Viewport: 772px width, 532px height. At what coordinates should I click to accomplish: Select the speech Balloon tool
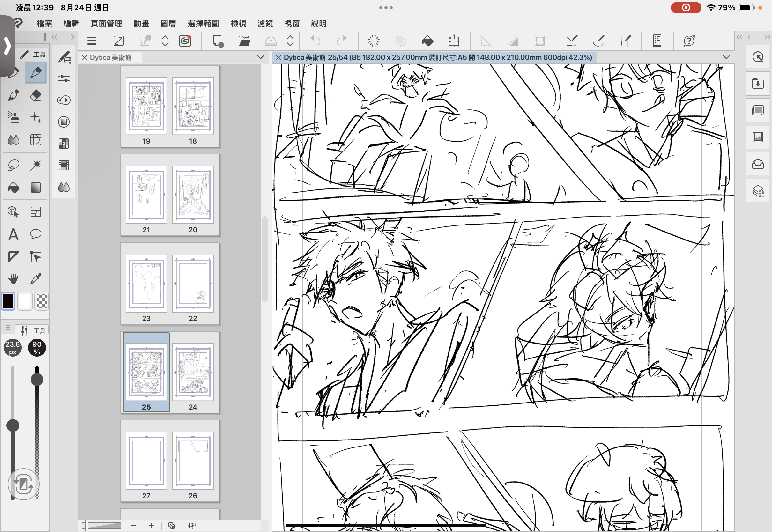[x=36, y=234]
